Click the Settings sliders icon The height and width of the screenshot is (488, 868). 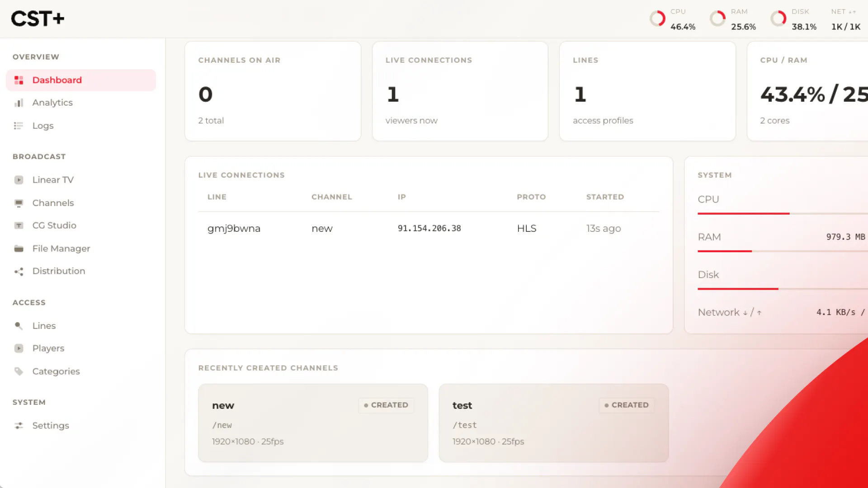point(19,426)
